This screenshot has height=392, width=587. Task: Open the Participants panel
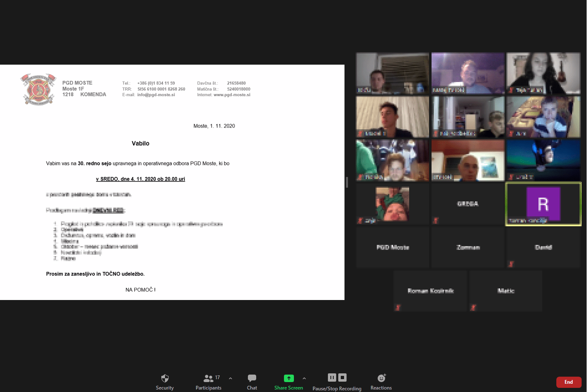[209, 382]
